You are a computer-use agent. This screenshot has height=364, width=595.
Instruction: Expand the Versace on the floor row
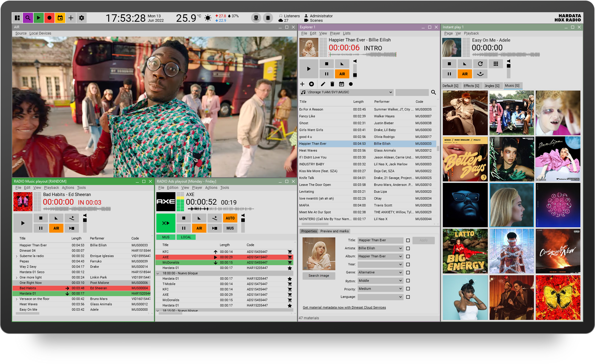tap(16, 299)
